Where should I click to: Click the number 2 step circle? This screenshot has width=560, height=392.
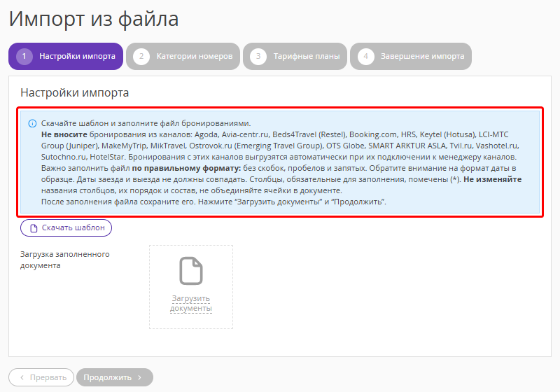click(x=141, y=57)
